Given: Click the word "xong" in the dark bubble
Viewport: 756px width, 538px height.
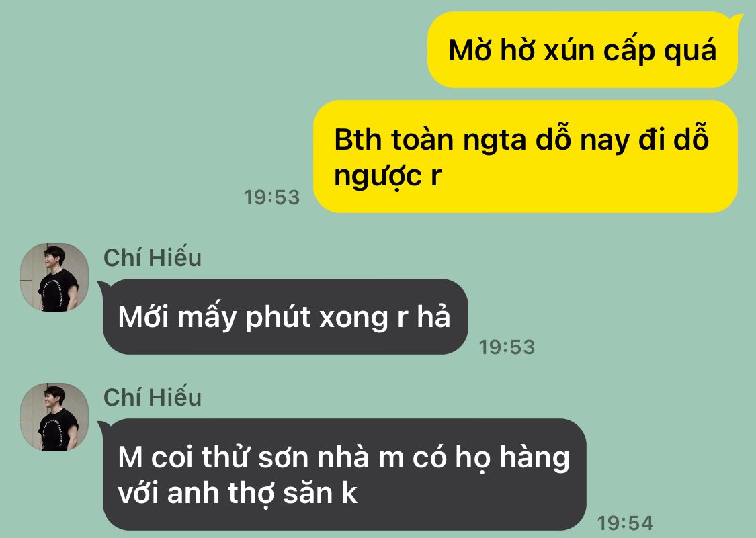Looking at the screenshot, I should pyautogui.click(x=353, y=318).
